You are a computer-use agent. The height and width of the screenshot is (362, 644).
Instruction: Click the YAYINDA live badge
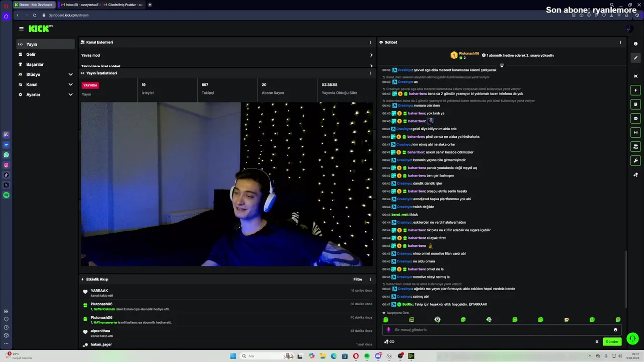pos(90,85)
